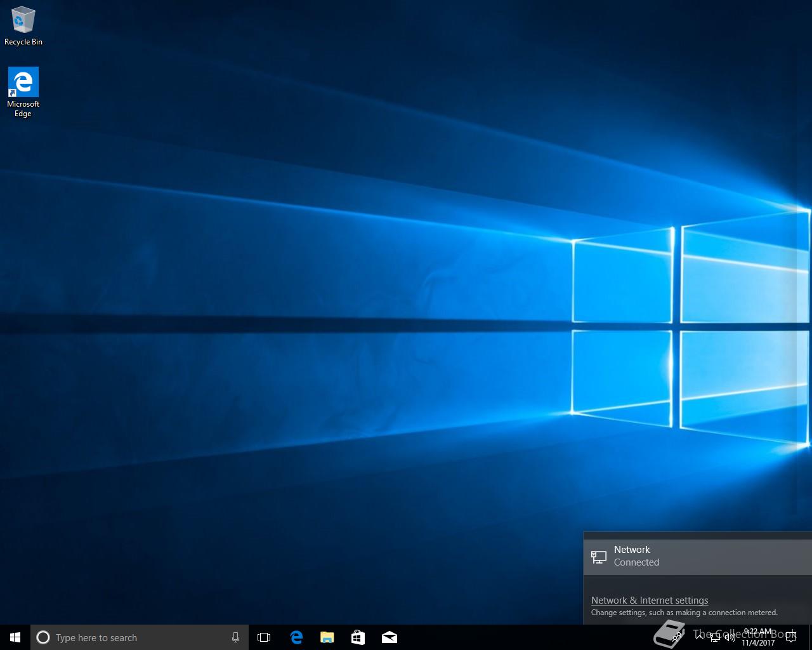Viewport: 812px width, 650px height.
Task: Click the network icon in system tray
Action: (715, 637)
